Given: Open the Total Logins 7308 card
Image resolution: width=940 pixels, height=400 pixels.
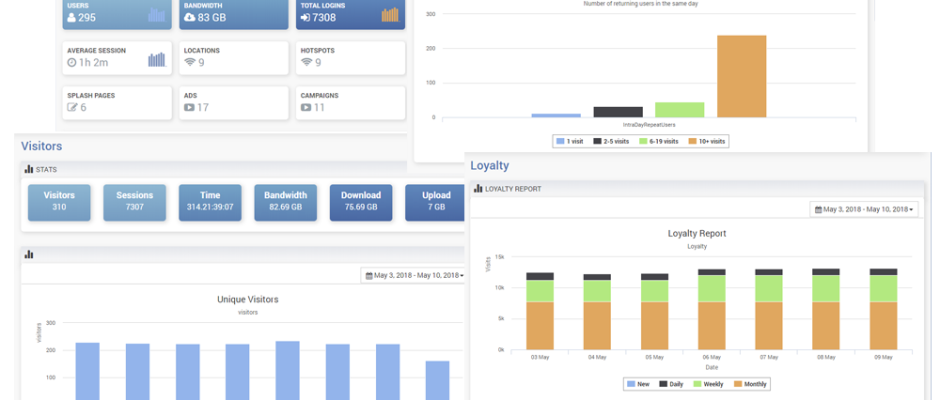Looking at the screenshot, I should click(350, 14).
